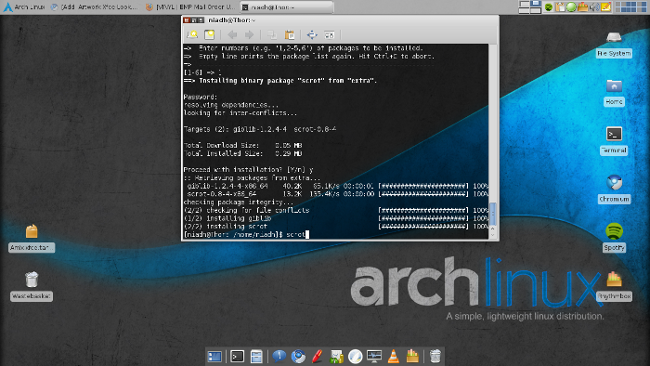Launch Chromium desktop shortcut
Image resolution: width=650 pixels, height=366 pixels.
click(614, 189)
